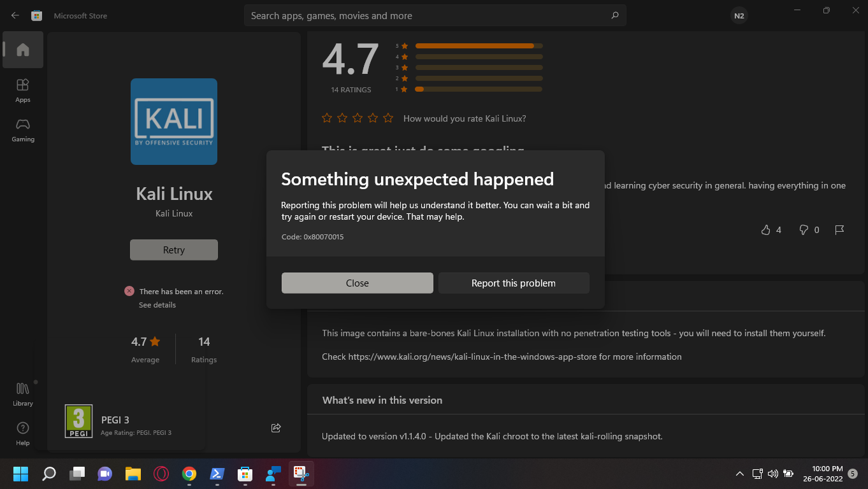The image size is (868, 489).
Task: Rate Kali Linux five stars
Action: click(x=388, y=118)
